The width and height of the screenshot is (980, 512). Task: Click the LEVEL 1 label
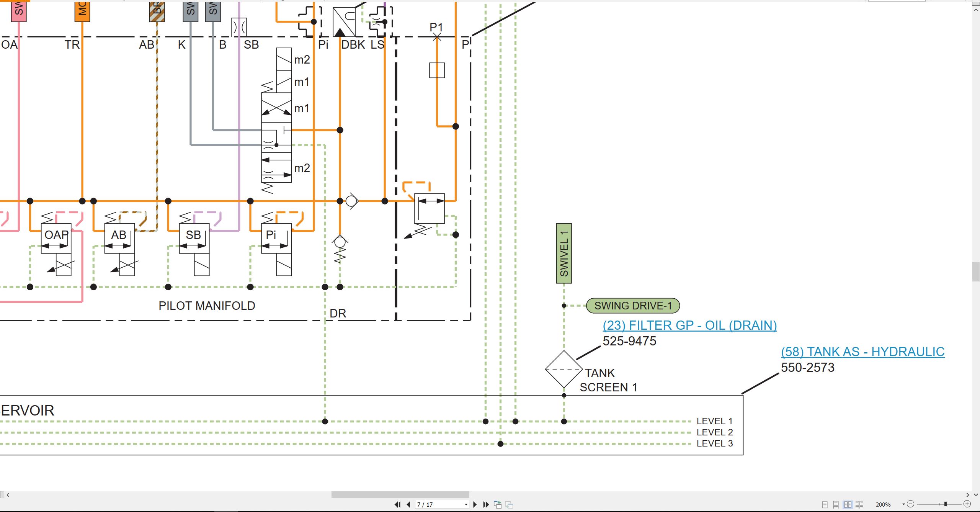coord(714,421)
